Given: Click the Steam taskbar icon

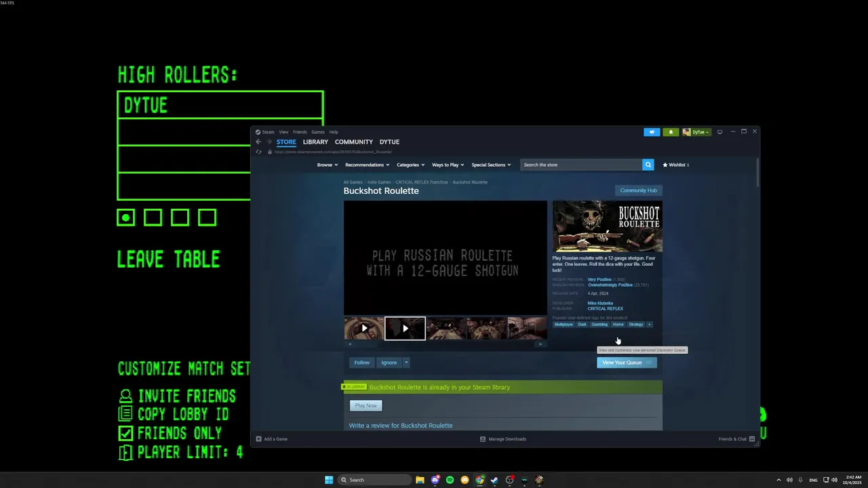Looking at the screenshot, I should click(x=494, y=480).
